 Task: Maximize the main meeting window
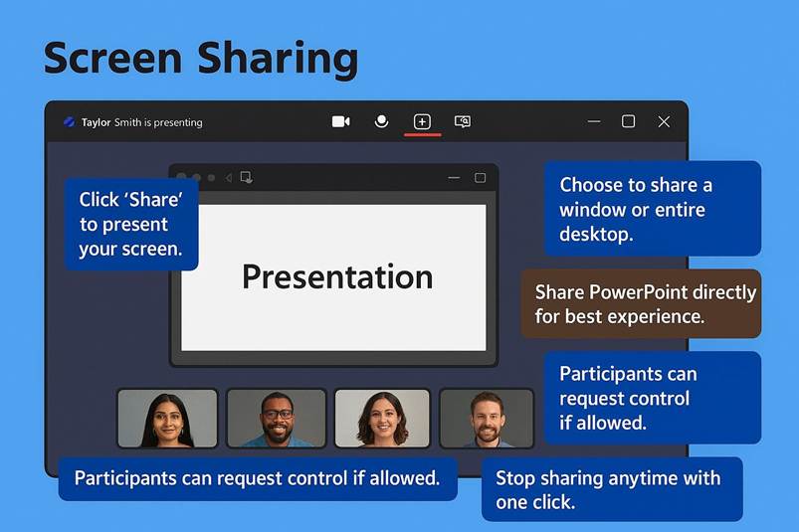628,121
